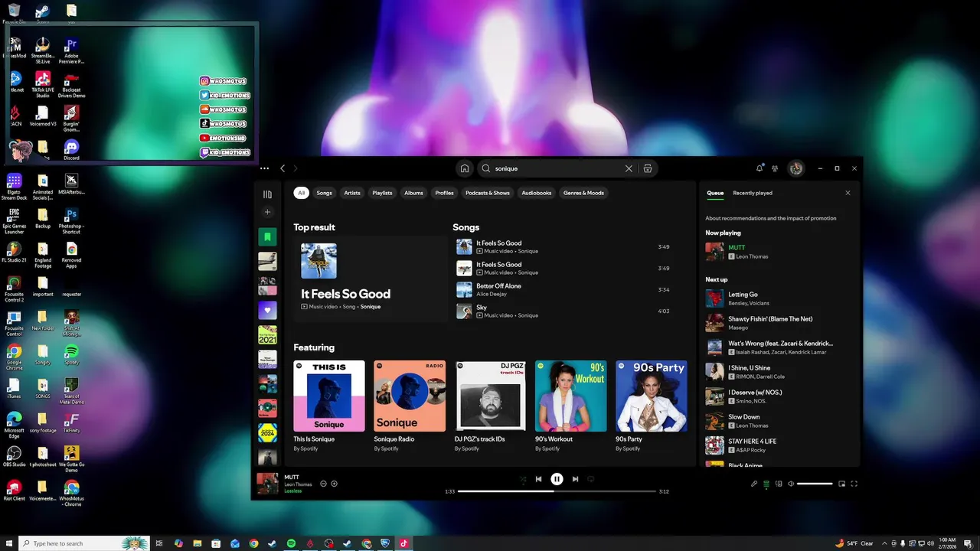This screenshot has height=551, width=980.
Task: Open the 2021 playlist in sidebar
Action: click(267, 334)
